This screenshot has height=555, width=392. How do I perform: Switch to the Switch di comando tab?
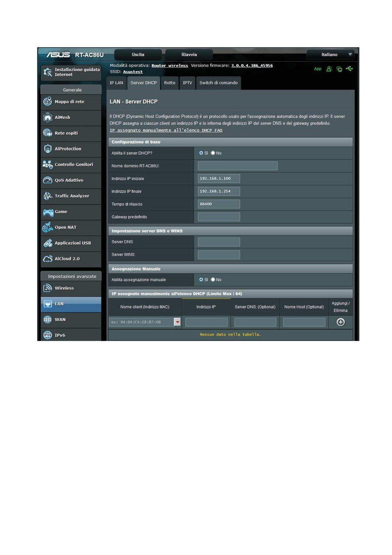click(x=218, y=83)
